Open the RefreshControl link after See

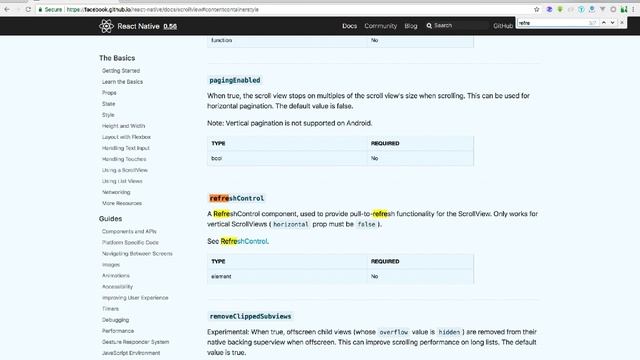click(x=244, y=241)
